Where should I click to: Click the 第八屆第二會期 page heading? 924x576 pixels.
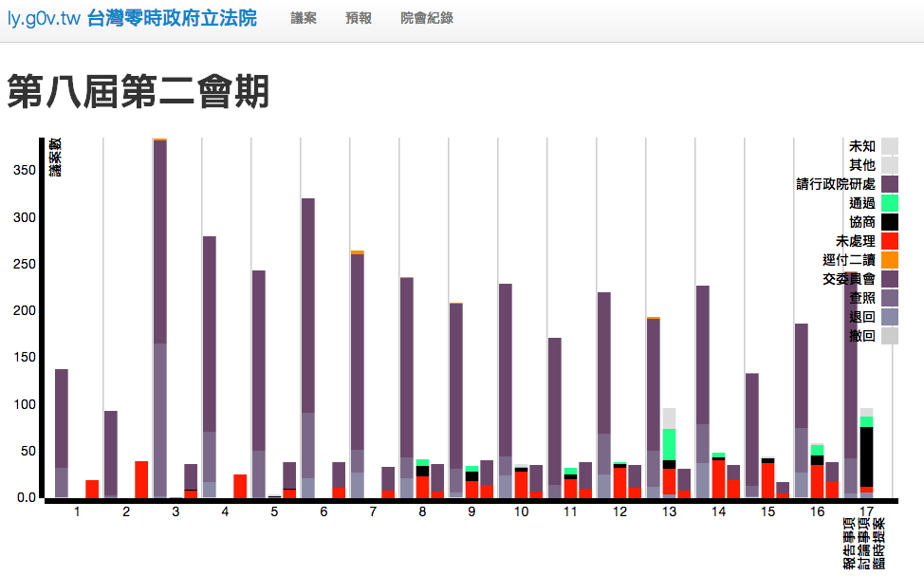click(139, 93)
